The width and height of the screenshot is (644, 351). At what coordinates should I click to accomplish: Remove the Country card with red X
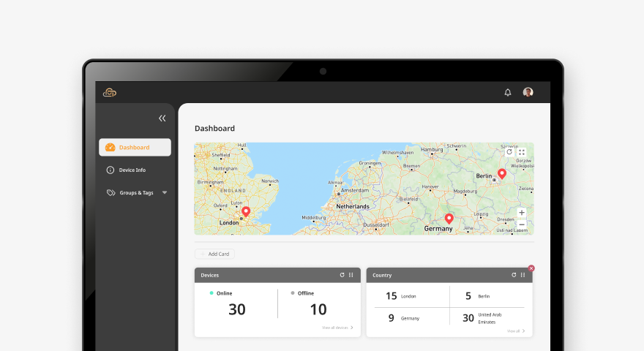click(531, 268)
